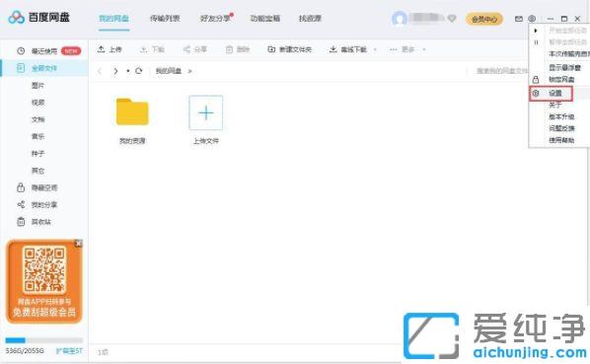Viewport: 590px width, 364px height.
Task: Select 版本升级 in the menu
Action: tap(561, 116)
